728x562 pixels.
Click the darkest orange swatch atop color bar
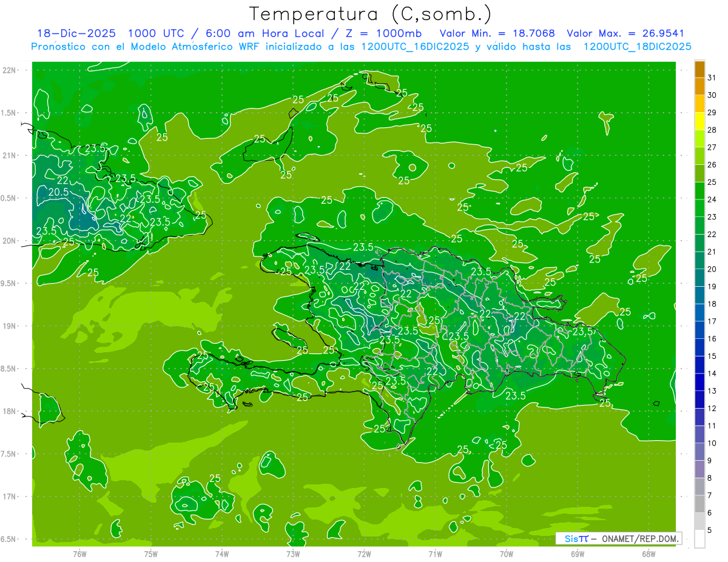[699, 69]
